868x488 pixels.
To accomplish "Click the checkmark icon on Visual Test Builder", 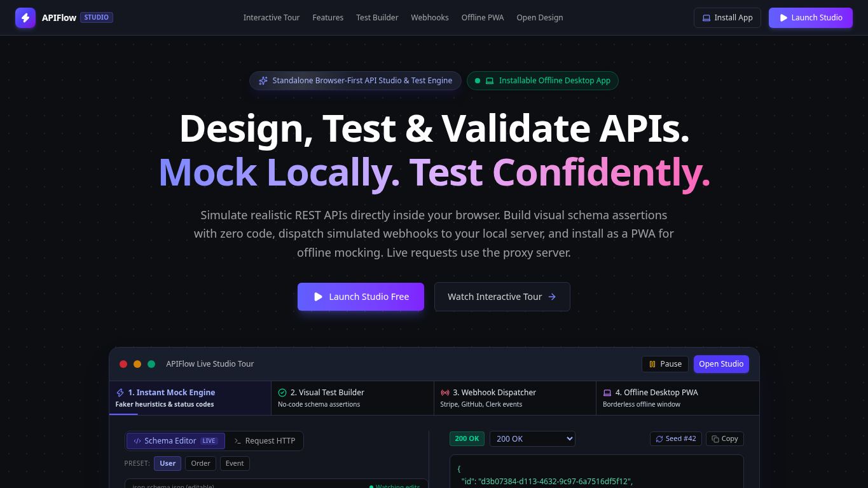I will [282, 393].
